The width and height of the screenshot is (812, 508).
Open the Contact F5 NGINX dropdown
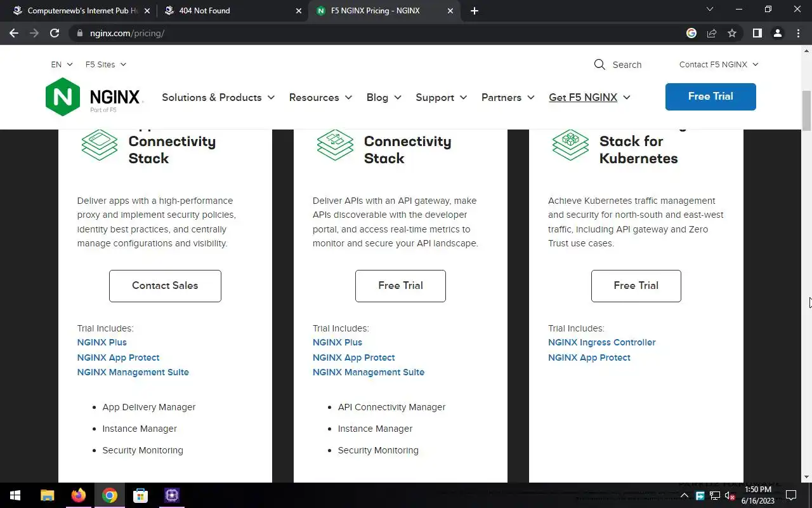pos(718,64)
